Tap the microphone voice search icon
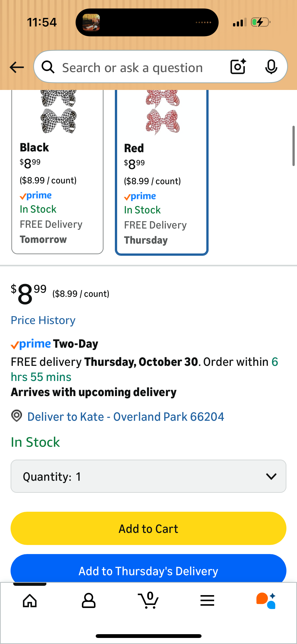Viewport: 297px width, 644px height. click(271, 67)
